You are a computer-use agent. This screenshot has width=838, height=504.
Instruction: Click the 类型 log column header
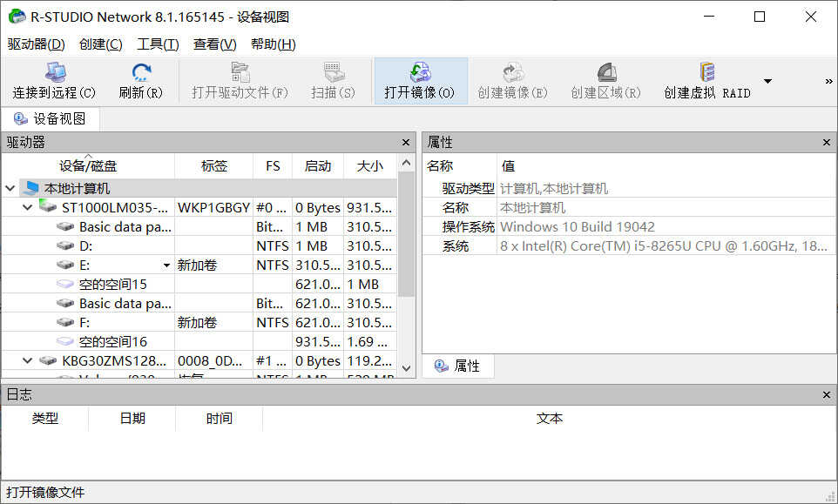45,418
